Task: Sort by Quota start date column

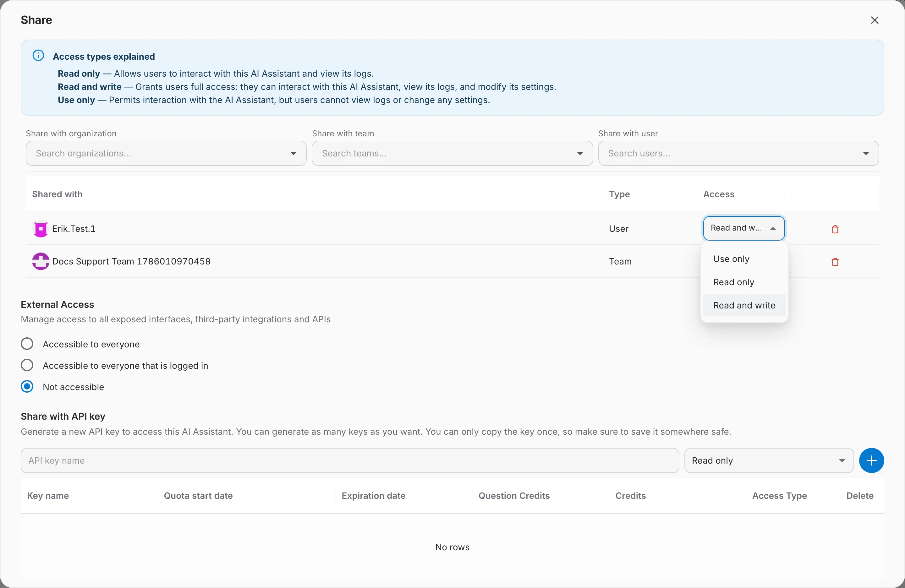Action: pos(198,496)
